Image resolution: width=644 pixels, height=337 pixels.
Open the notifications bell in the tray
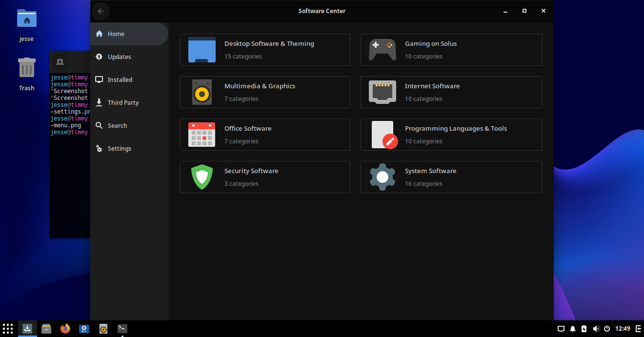[573, 329]
